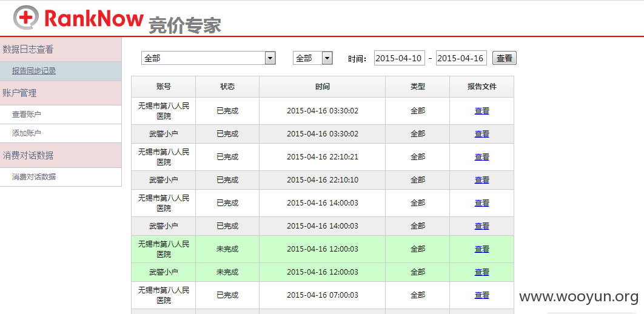Open 查看 link for the 22:10:10 row
The height and width of the screenshot is (314, 644).
[481, 180]
